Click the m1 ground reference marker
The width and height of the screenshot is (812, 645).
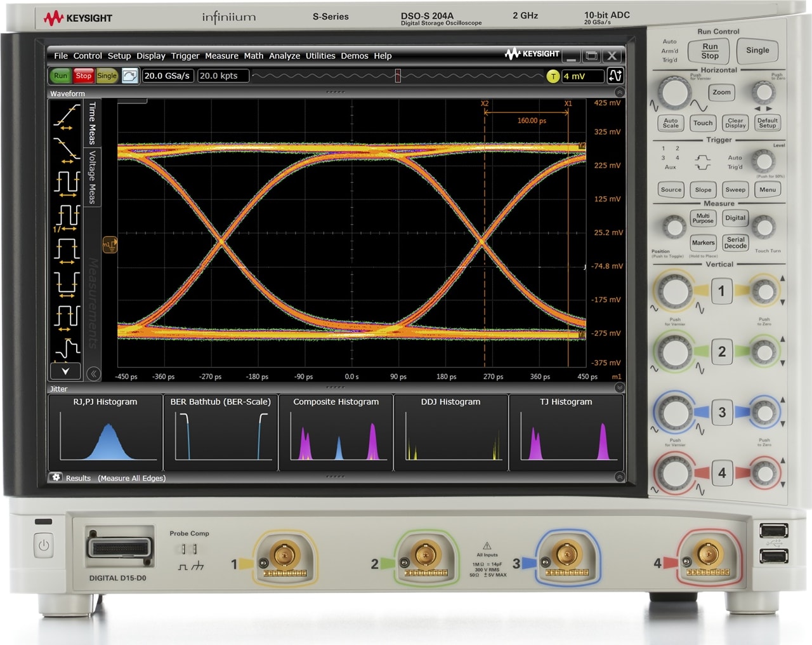109,244
